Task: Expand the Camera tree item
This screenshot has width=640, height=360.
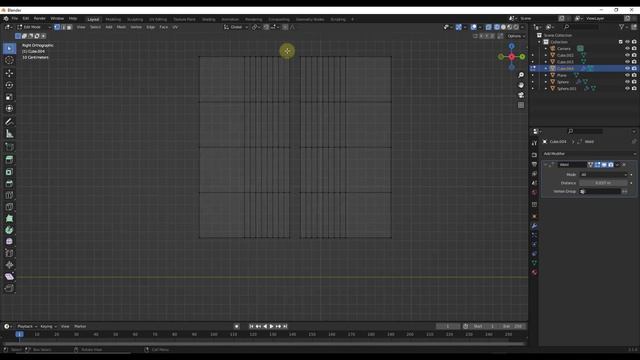Action: point(546,49)
